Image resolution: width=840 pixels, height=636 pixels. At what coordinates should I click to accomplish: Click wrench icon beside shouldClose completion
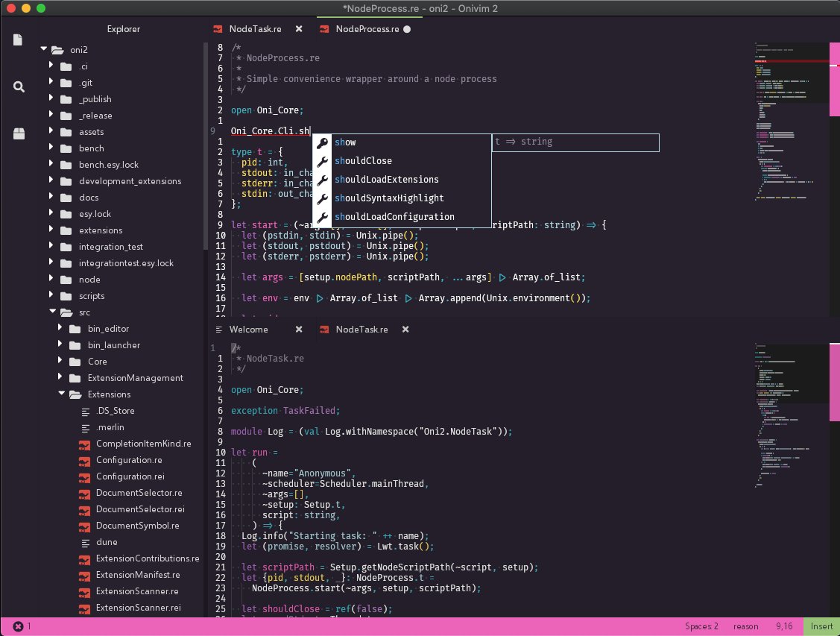coord(322,161)
